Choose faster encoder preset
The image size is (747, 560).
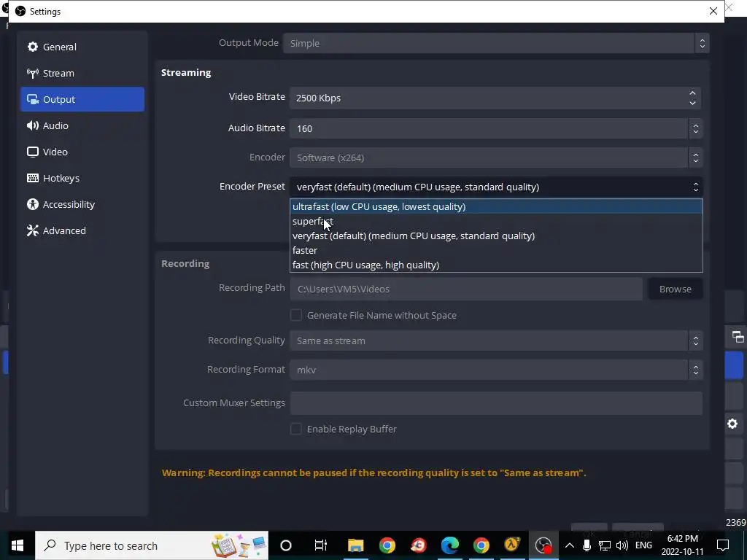click(496, 251)
